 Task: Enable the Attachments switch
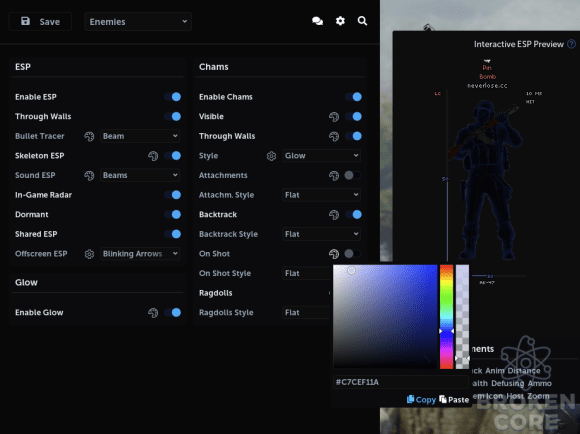(353, 175)
